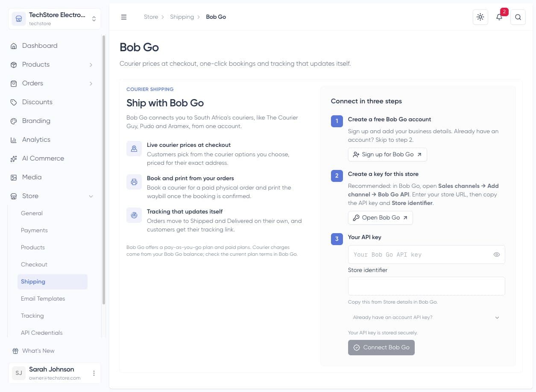Click the AI Commerce sparkle icon

(x=14, y=158)
